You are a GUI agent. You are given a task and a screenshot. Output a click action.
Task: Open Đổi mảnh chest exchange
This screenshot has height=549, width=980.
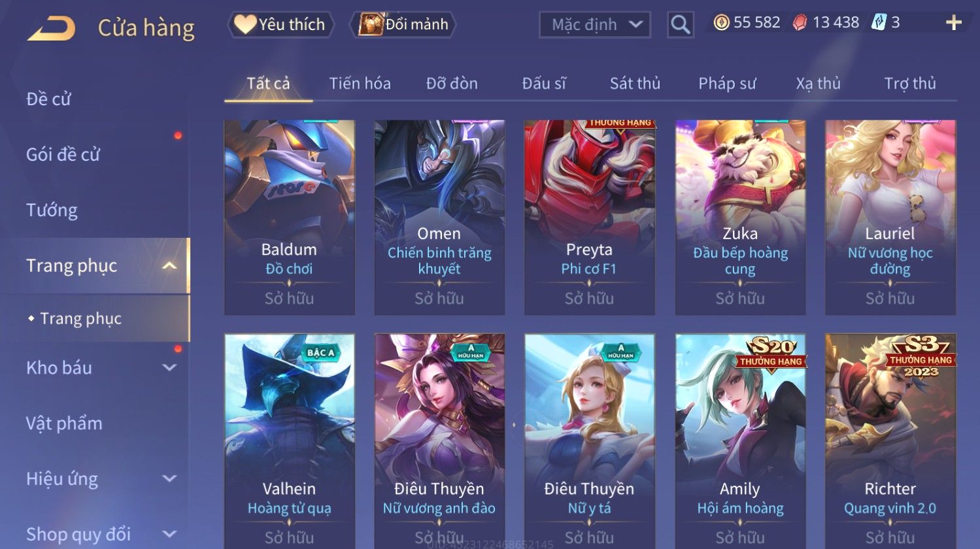[403, 25]
